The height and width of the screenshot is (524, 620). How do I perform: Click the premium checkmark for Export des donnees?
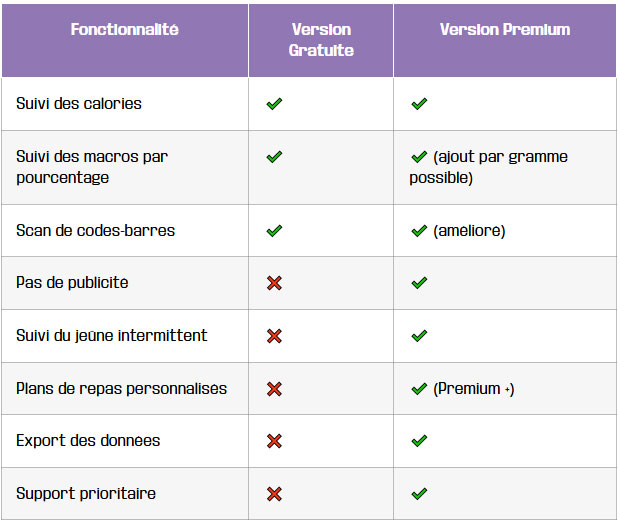point(419,441)
